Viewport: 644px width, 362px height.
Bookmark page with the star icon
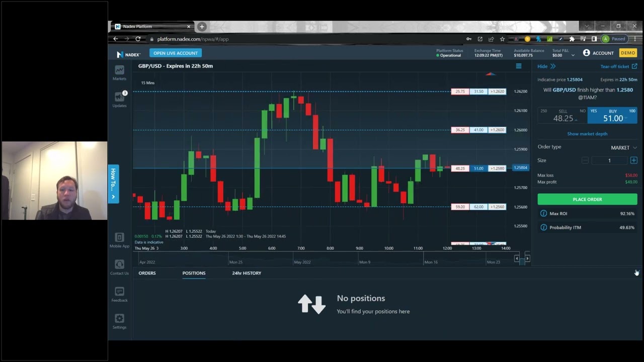tap(502, 39)
